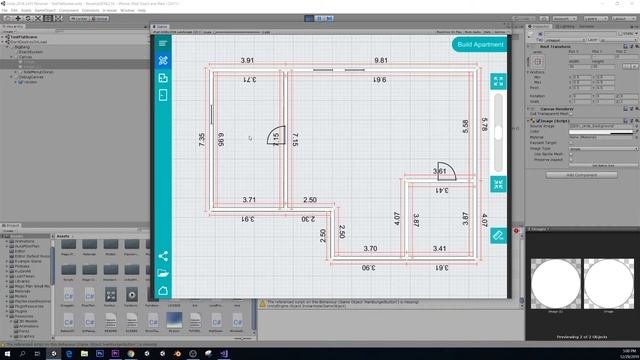Expand the DebugCanvas item in Hierarchy
640x360 pixels.
point(11,77)
